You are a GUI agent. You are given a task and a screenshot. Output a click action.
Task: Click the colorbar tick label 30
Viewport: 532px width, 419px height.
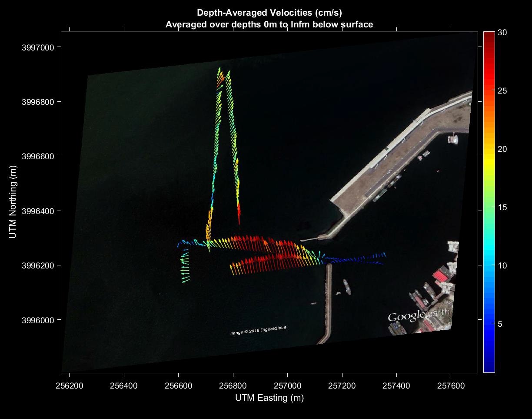[502, 33]
